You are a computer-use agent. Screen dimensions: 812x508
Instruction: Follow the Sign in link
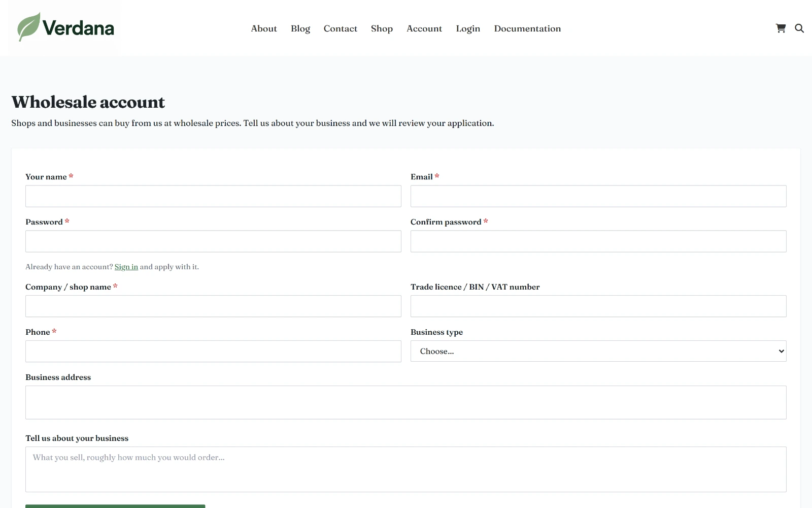point(126,267)
